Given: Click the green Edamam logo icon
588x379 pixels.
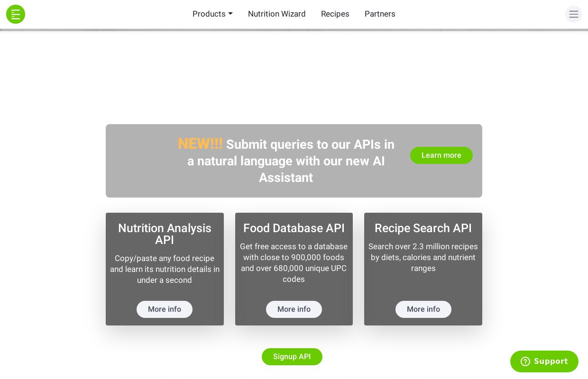Looking at the screenshot, I should click(x=16, y=14).
